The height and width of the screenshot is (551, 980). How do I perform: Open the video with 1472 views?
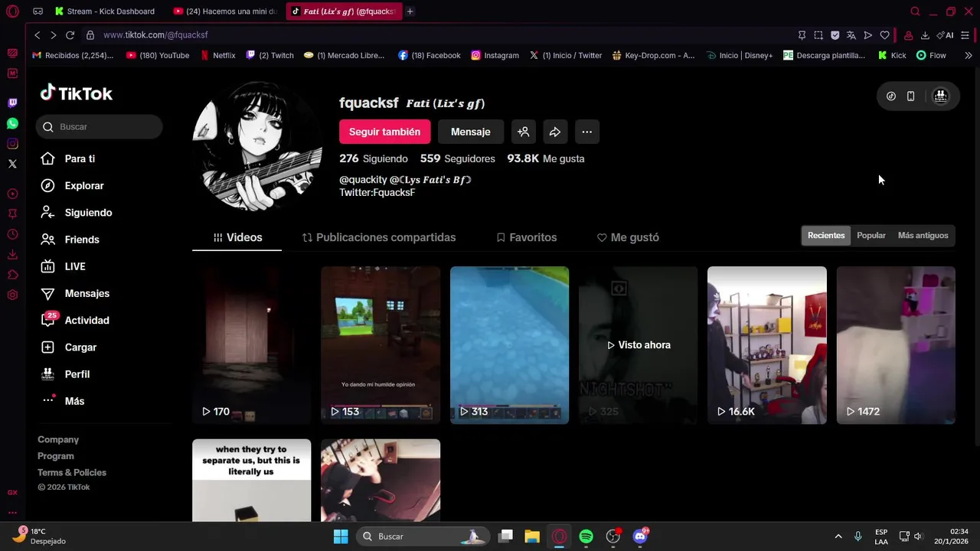[896, 345]
